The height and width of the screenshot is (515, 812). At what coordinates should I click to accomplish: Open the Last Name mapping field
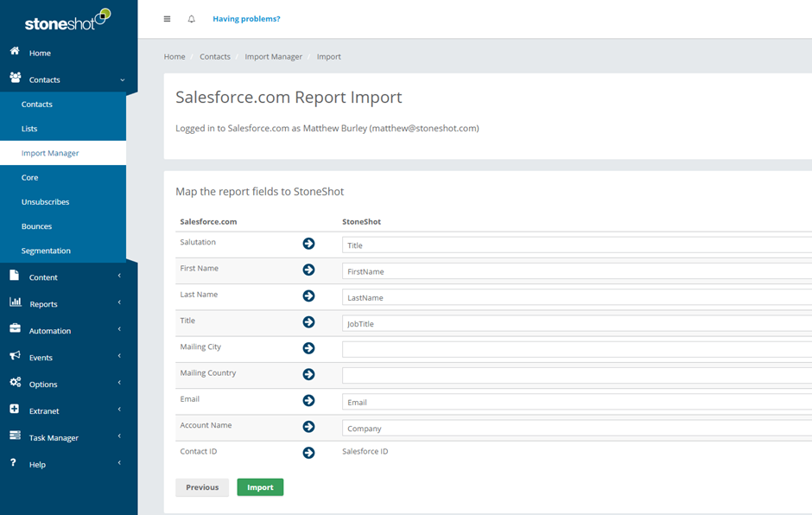[x=577, y=297]
